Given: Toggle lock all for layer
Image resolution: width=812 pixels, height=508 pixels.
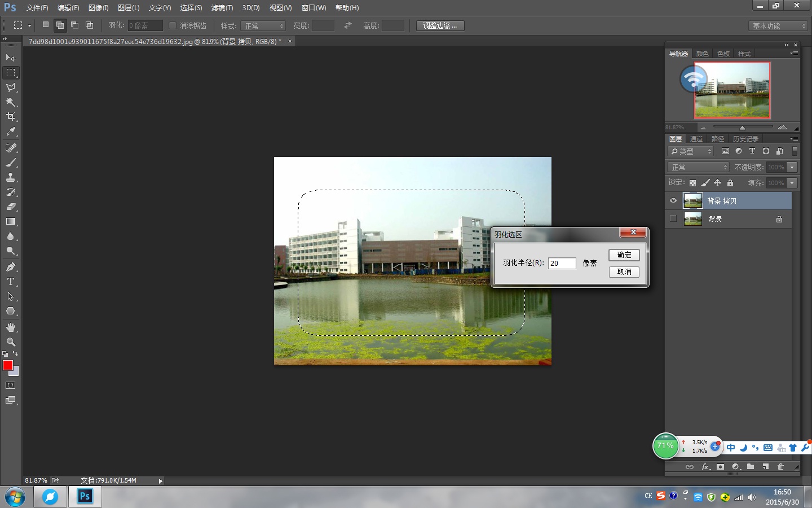Looking at the screenshot, I should [x=730, y=183].
